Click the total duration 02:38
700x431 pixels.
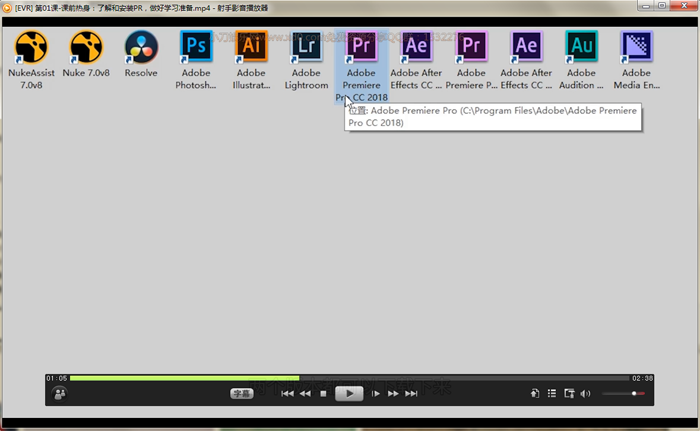coord(642,378)
